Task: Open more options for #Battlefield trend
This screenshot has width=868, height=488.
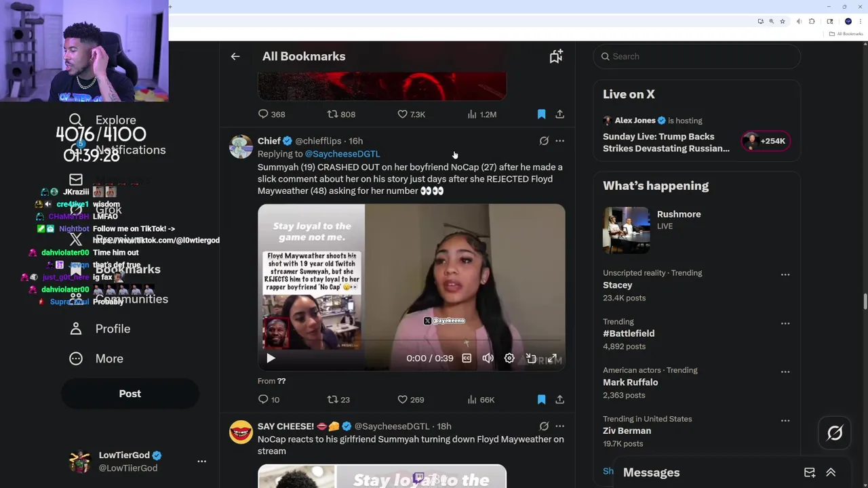Action: pos(785,323)
